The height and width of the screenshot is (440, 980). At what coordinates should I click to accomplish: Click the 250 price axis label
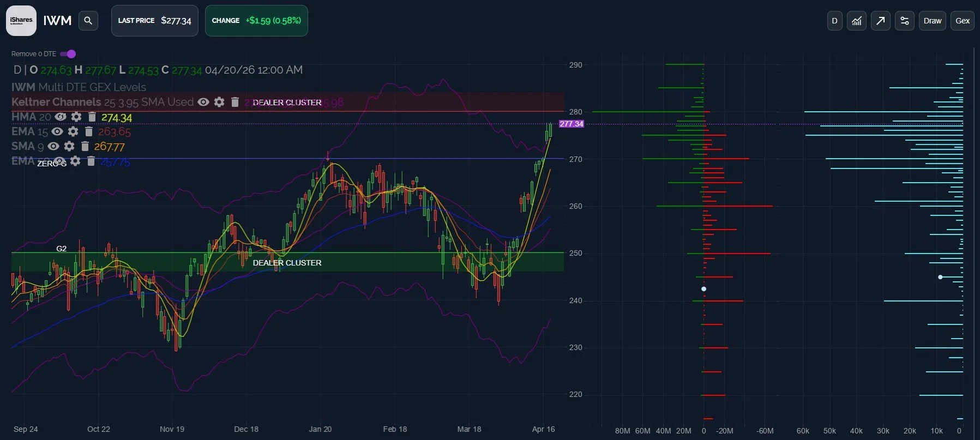point(575,254)
